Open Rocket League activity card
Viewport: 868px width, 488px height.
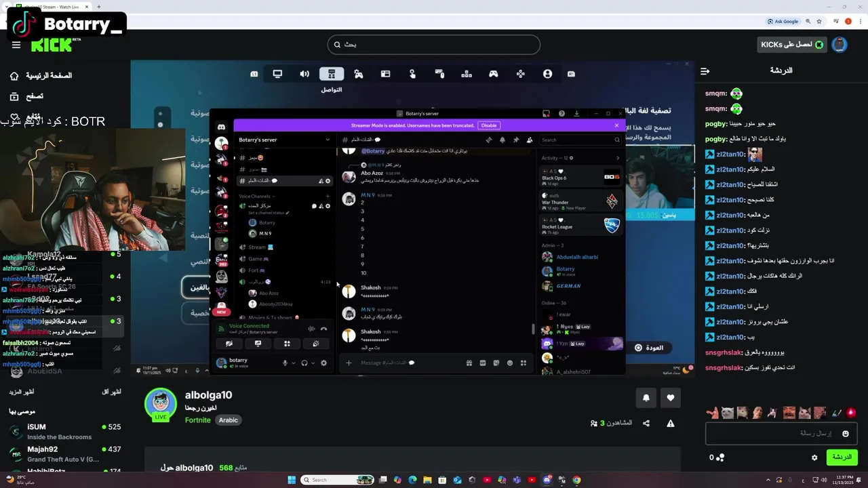(581, 225)
